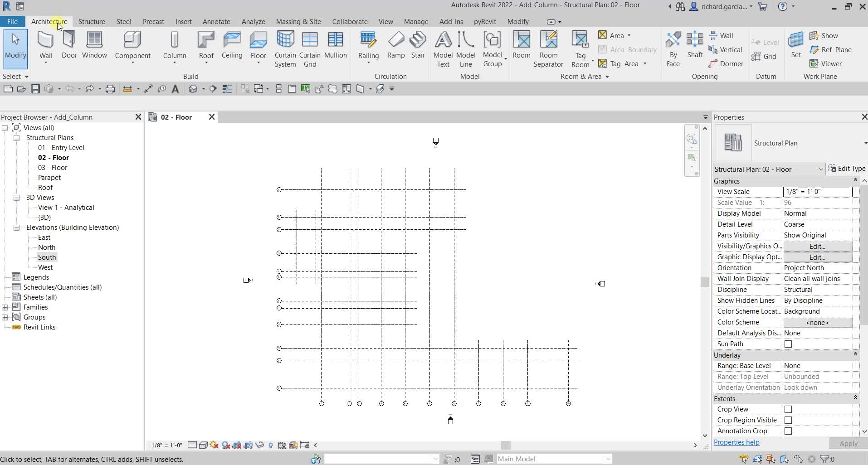Screen dimensions: 868x465
Task: Click the Apply button in Properties
Action: coord(848,443)
